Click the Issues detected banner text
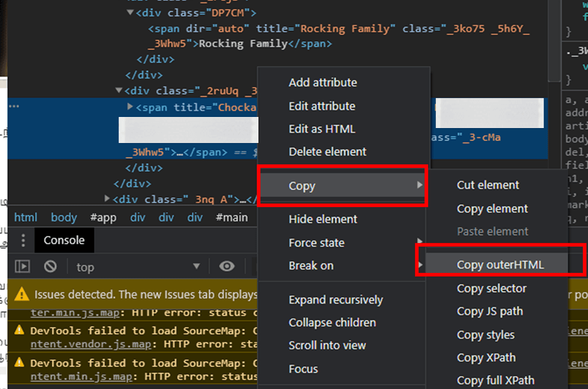The image size is (588, 389). click(x=145, y=294)
